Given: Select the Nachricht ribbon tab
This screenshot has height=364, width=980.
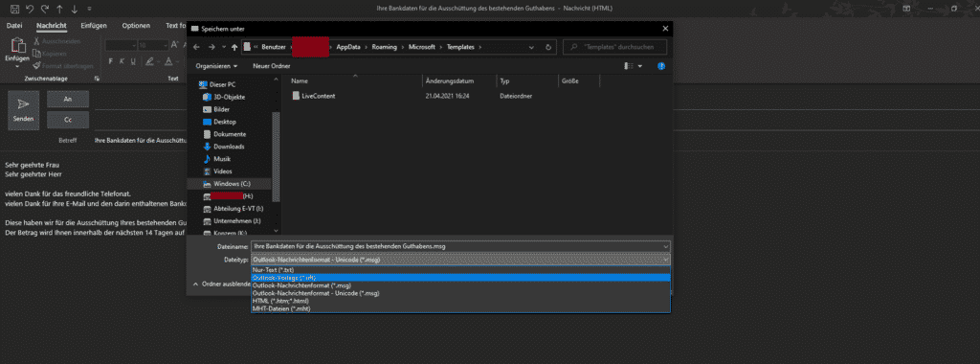Looking at the screenshot, I should [52, 26].
